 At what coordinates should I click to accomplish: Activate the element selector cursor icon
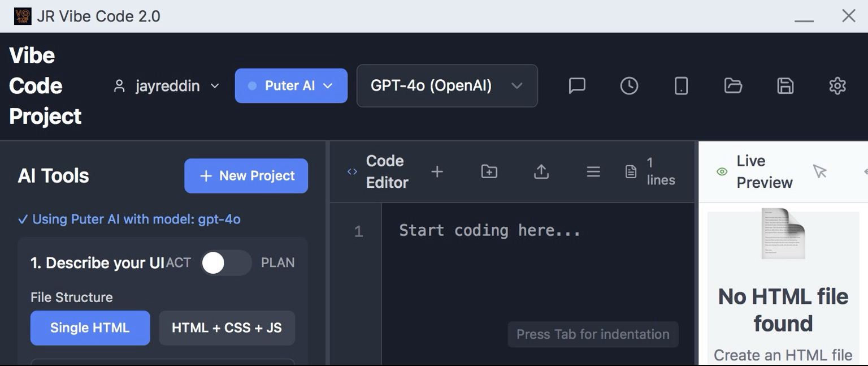[819, 171]
